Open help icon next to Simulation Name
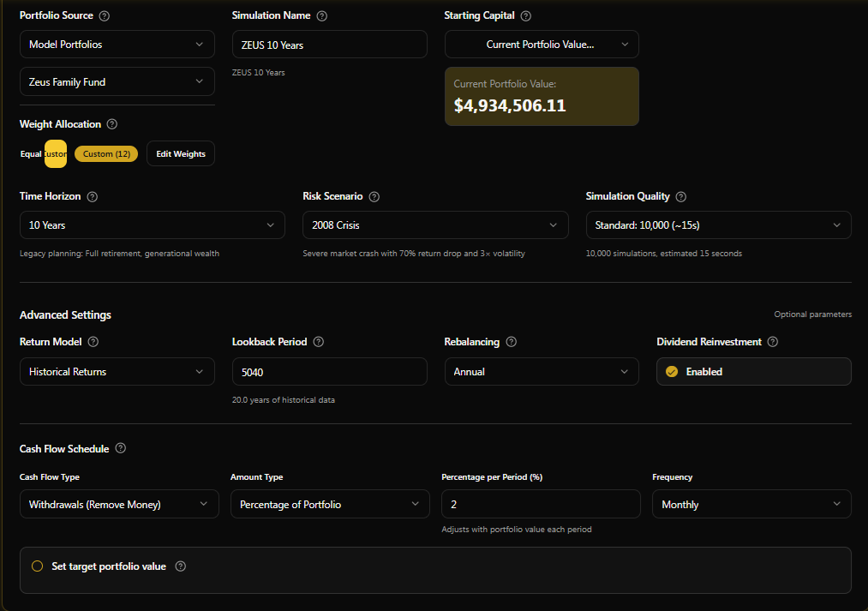 point(321,16)
